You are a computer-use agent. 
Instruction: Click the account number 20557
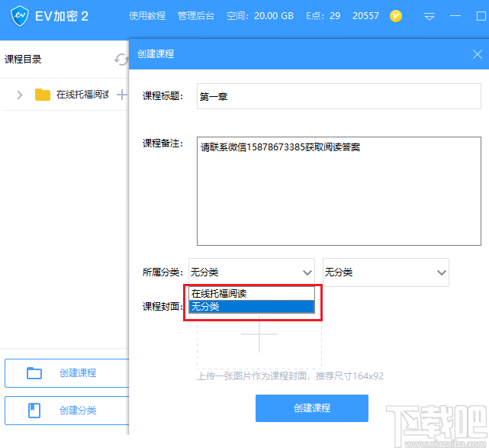(x=365, y=15)
